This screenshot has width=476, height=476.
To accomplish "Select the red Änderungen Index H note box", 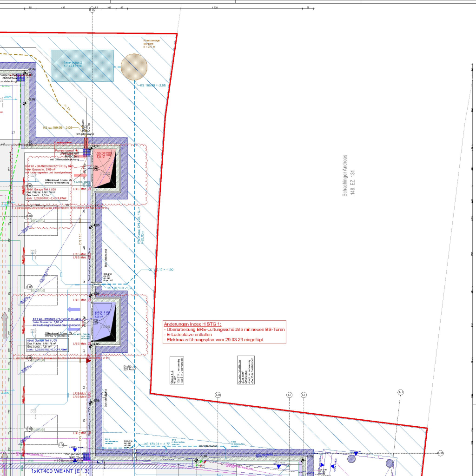I will (225, 332).
